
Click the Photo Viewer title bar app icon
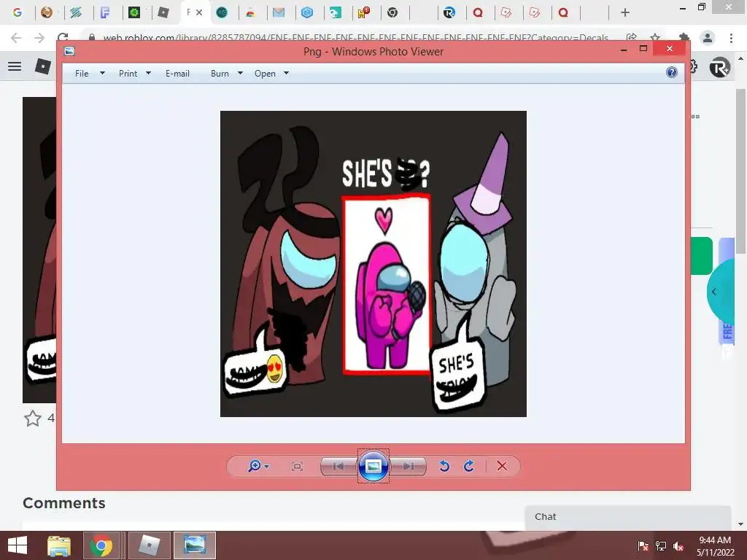tap(69, 51)
